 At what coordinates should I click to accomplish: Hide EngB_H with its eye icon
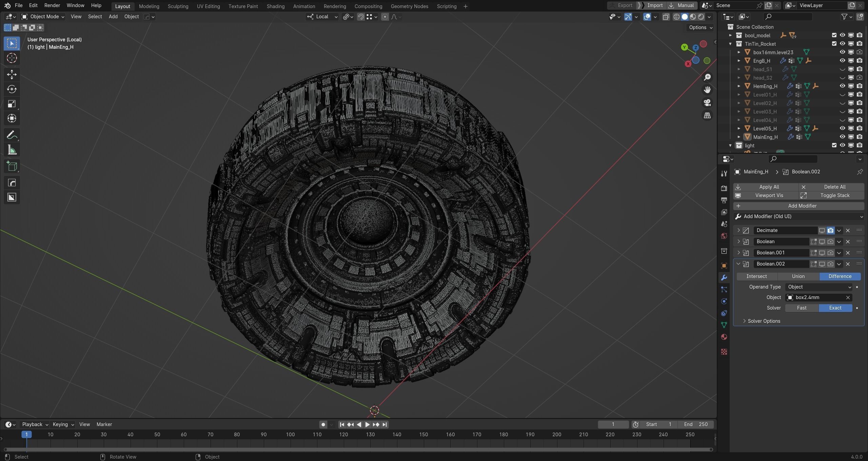point(842,61)
